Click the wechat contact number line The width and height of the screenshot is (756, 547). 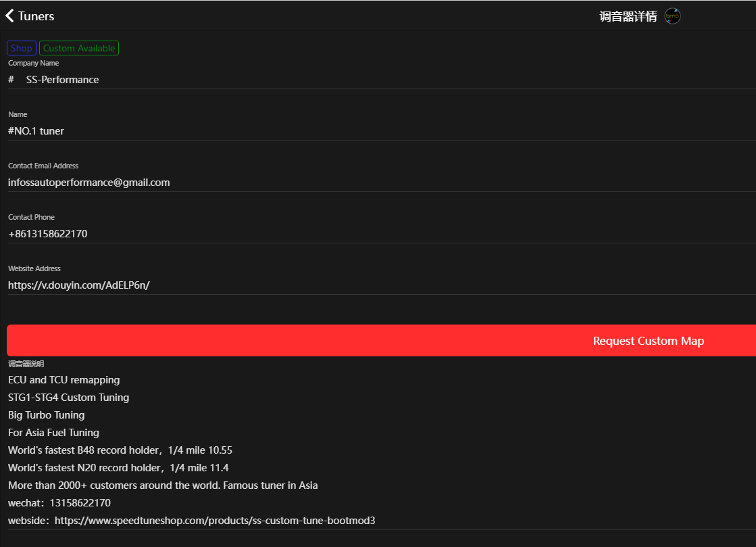(x=59, y=503)
